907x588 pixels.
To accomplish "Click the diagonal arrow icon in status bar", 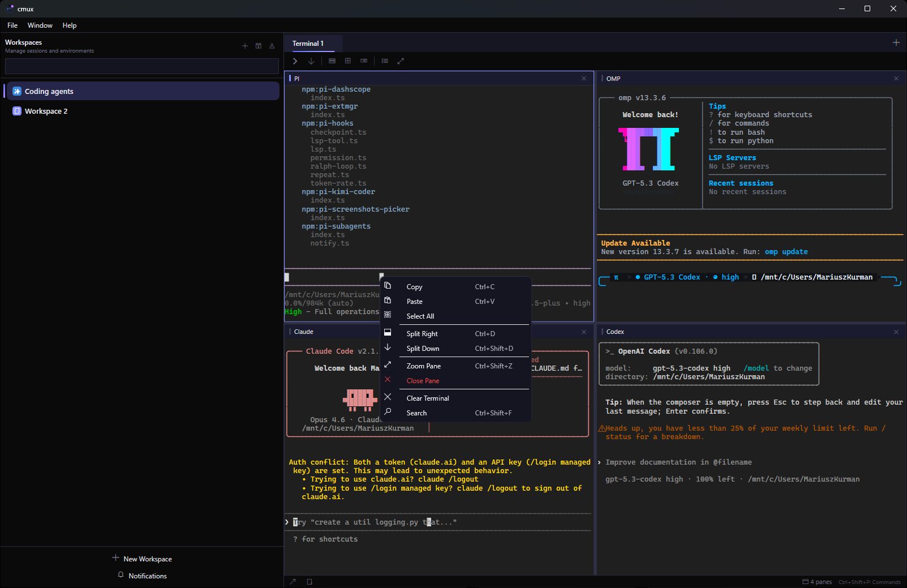I will pos(293,582).
